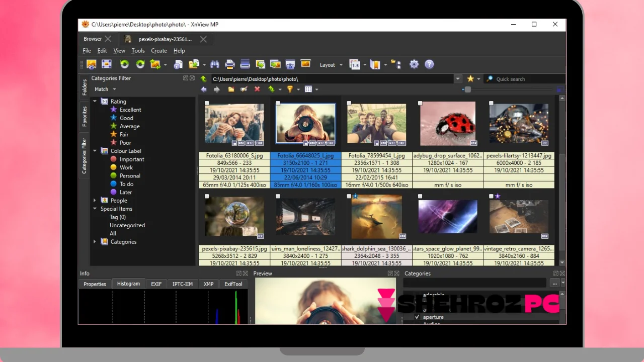
Task: Expand the People tree node
Action: pyautogui.click(x=95, y=201)
